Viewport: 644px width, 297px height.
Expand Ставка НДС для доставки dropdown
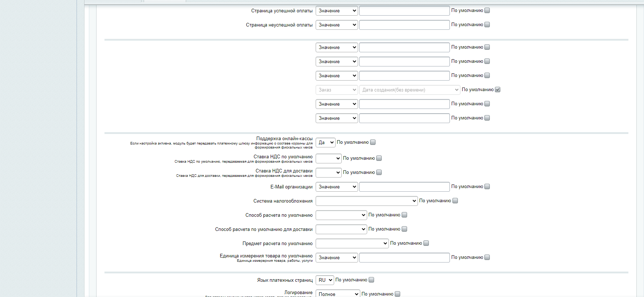point(329,172)
